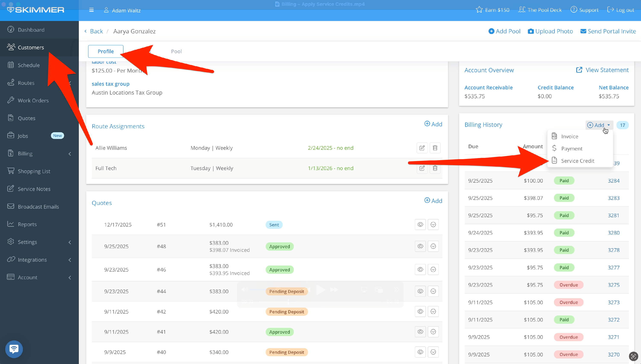
Task: View quote #42 with eye icon
Action: pos(420,311)
